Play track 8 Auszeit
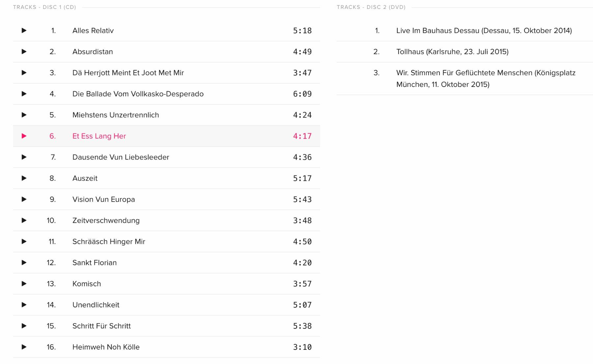The width and height of the screenshot is (593, 364). [x=24, y=178]
